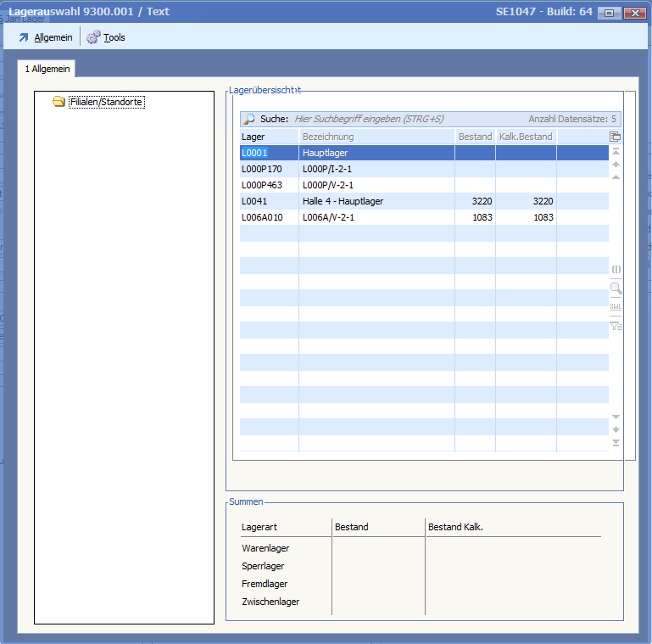
Task: Open the Allgemein toolbar menu
Action: click(46, 37)
